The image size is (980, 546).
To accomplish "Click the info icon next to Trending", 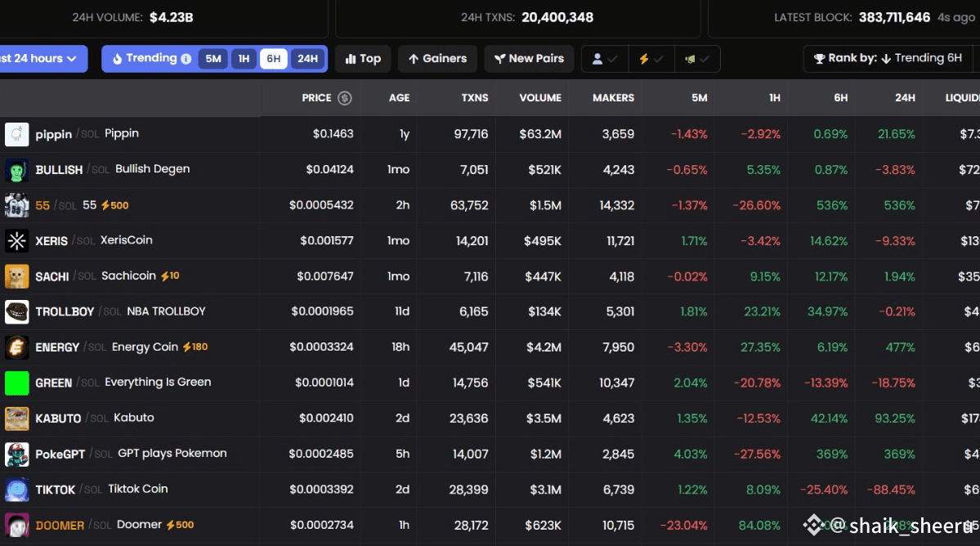I will click(x=186, y=59).
